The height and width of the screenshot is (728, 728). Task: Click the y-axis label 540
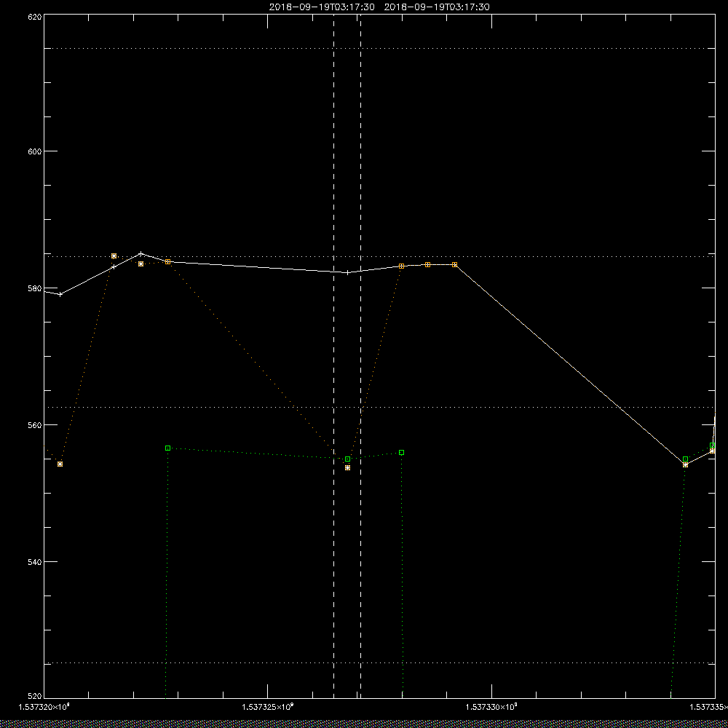click(x=35, y=562)
